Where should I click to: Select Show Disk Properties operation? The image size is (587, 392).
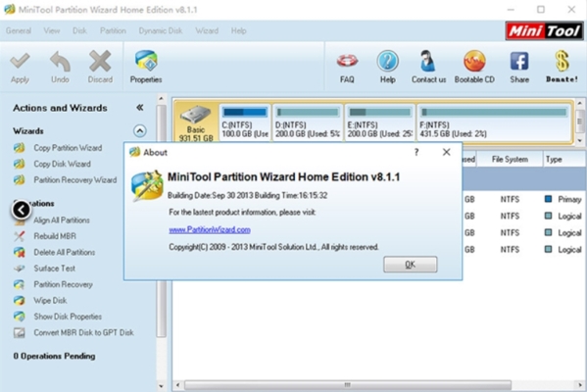tap(68, 317)
